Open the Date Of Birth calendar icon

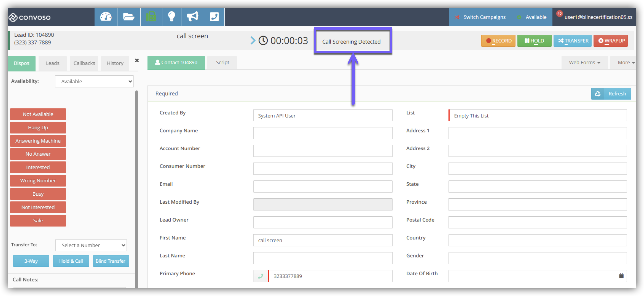pos(621,276)
